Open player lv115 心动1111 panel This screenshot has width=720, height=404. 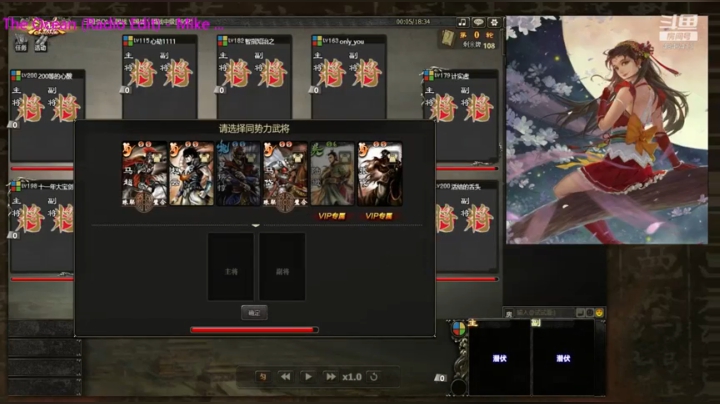pyautogui.click(x=160, y=77)
